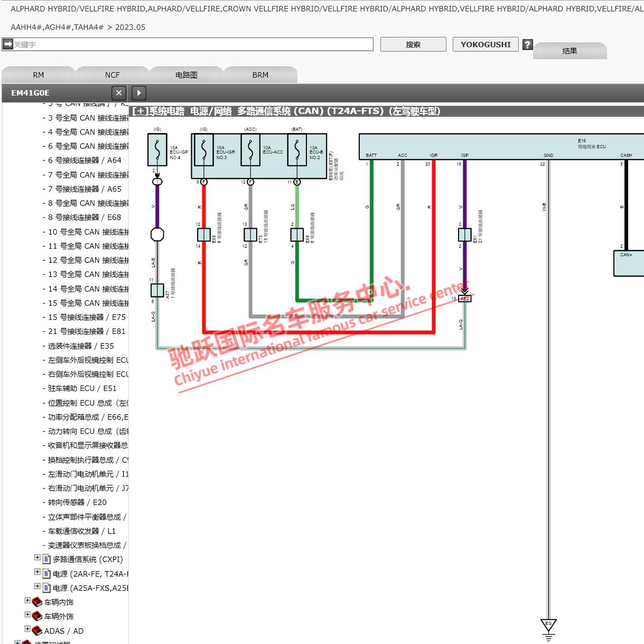644x644 pixels.
Task: Click the E75 junction connector on gray wire
Action: [250, 235]
